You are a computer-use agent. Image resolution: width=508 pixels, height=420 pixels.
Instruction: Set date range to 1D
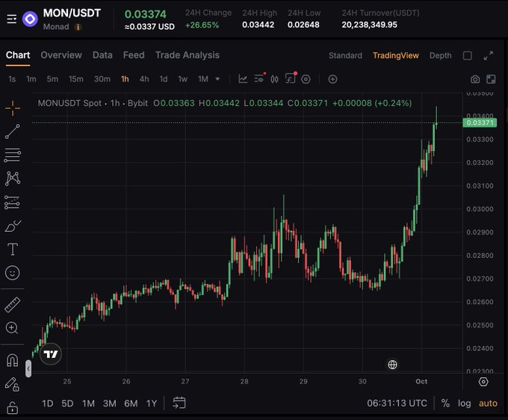[47, 404]
